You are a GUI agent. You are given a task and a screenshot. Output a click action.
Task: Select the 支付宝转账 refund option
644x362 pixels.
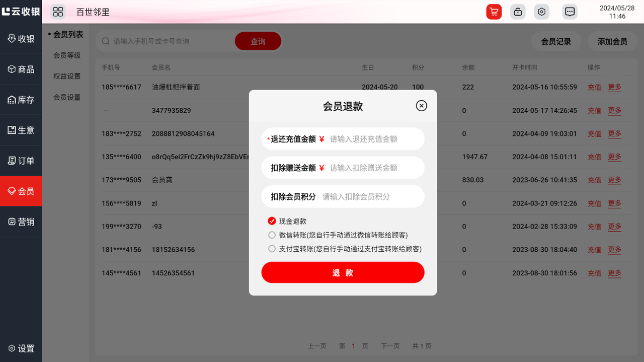[x=272, y=249]
